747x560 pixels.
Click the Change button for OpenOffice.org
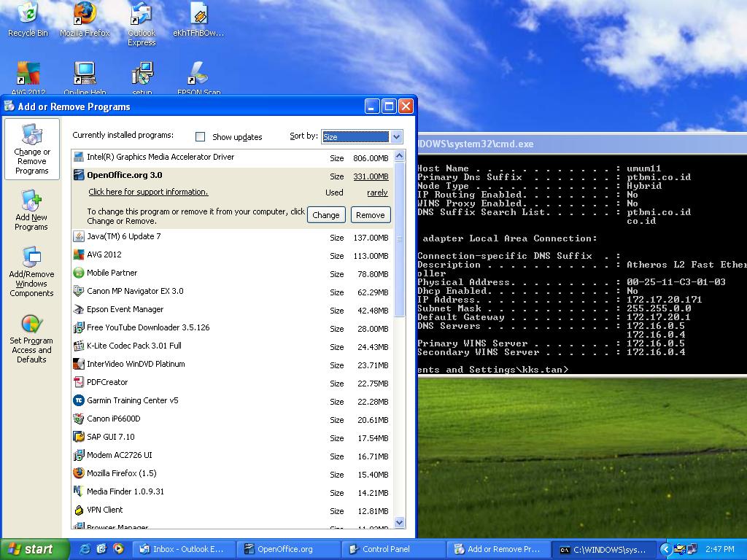[326, 215]
